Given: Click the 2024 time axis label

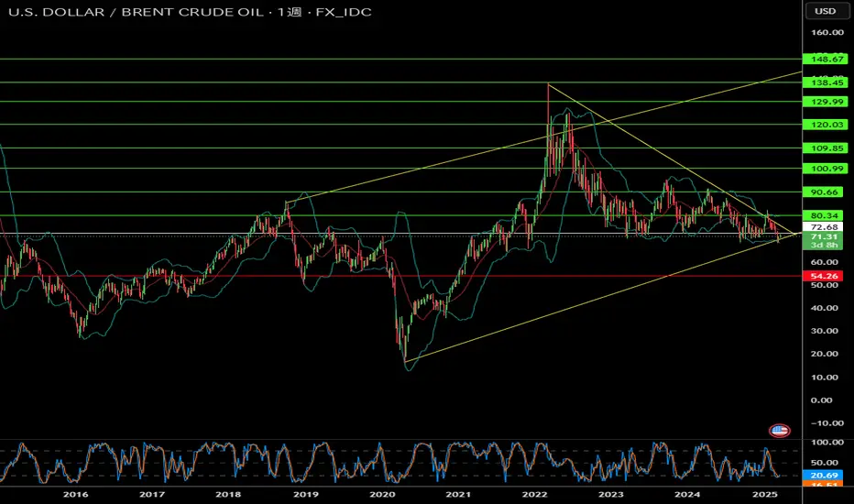Looking at the screenshot, I should (687, 494).
